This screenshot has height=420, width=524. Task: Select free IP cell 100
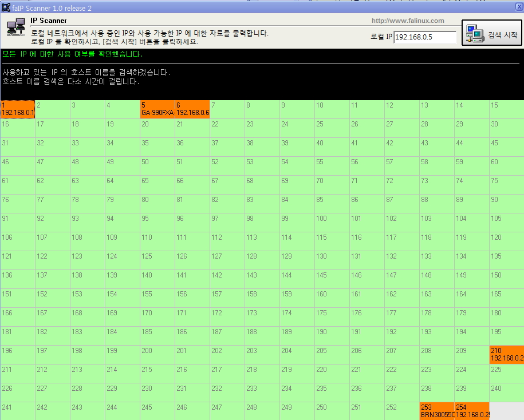pos(332,223)
